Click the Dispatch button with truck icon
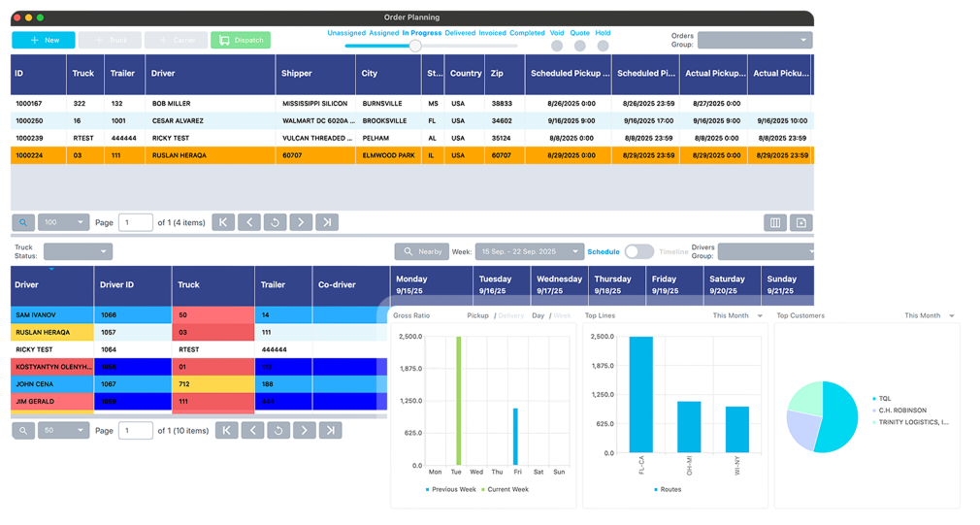 (x=240, y=40)
